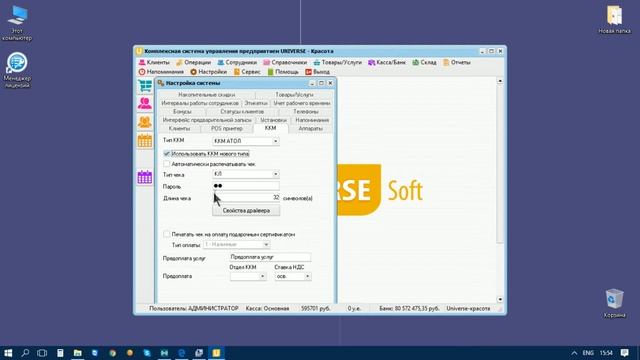640x360 pixels.
Task: Click the Выход exit menu item
Action: [x=318, y=72]
